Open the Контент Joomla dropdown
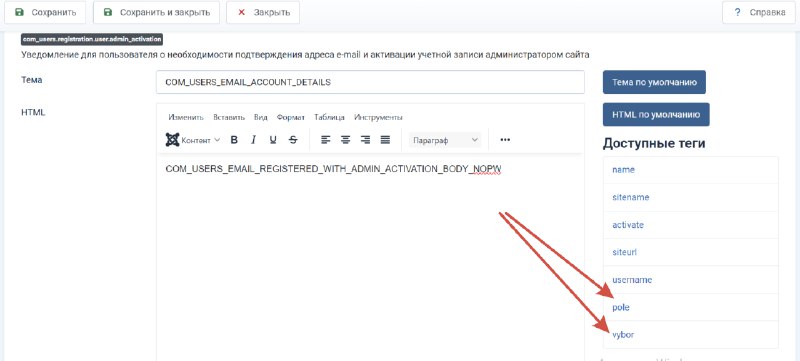800x361 pixels. pyautogui.click(x=193, y=140)
